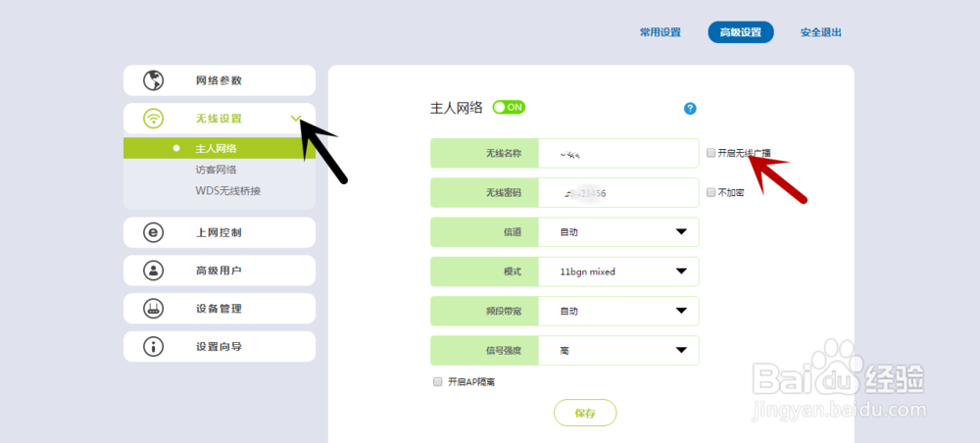Screen dimensions: 980x443
Task: Click the globe icon for network parameters
Action: click(x=153, y=80)
